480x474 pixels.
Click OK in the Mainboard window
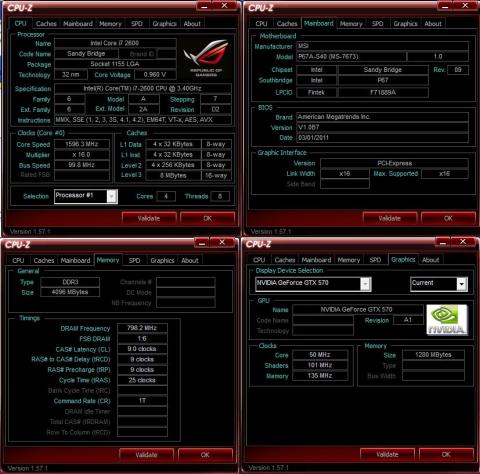tap(448, 218)
